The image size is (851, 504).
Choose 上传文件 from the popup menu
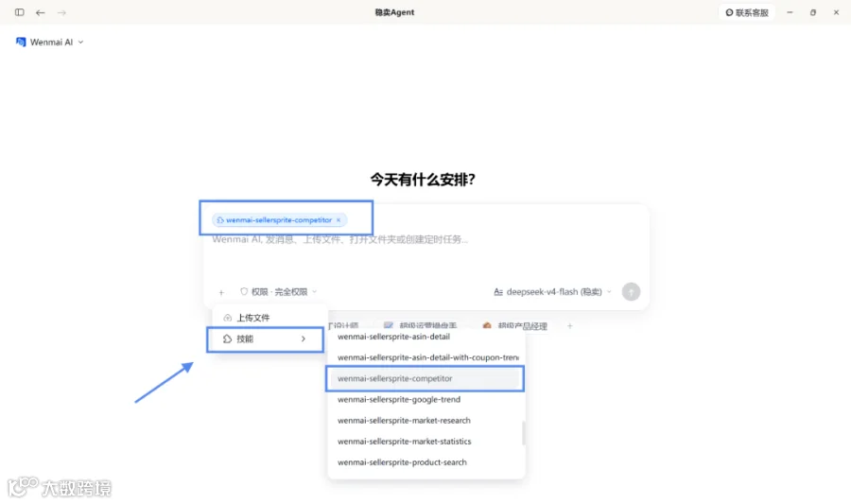(x=269, y=318)
